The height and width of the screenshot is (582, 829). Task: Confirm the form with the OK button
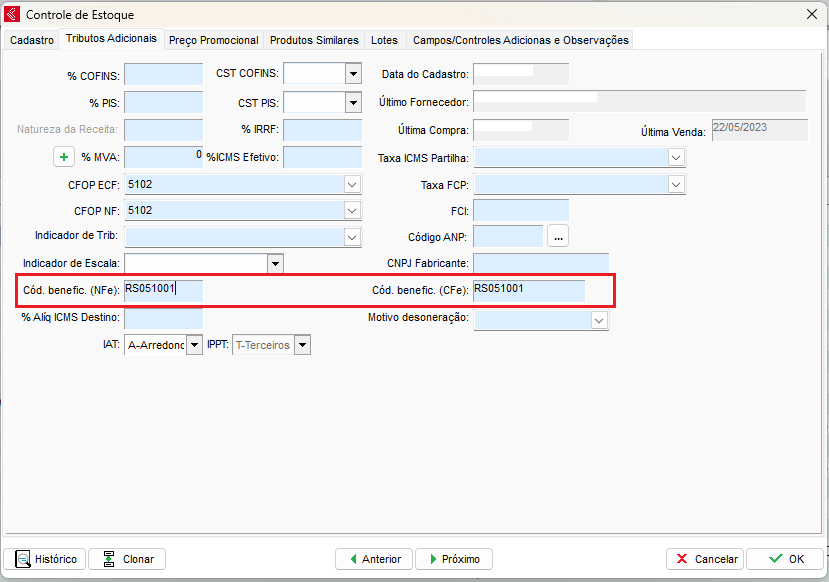[x=784, y=559]
